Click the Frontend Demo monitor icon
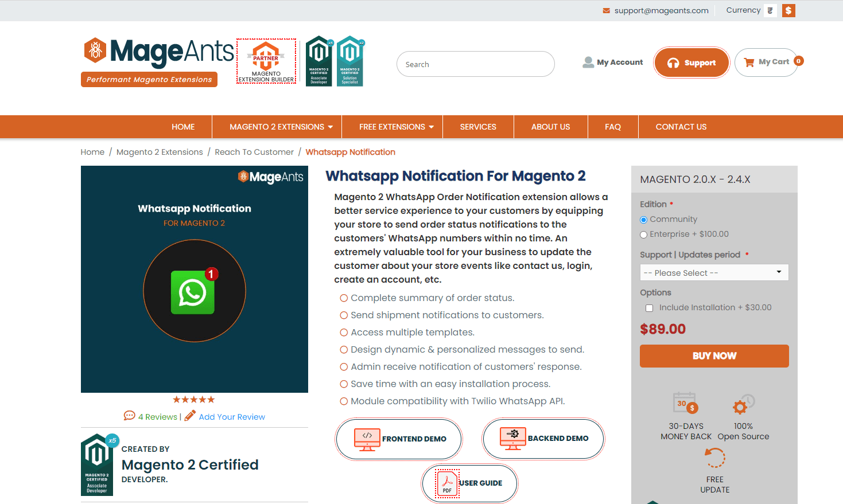The width and height of the screenshot is (843, 504). click(367, 439)
